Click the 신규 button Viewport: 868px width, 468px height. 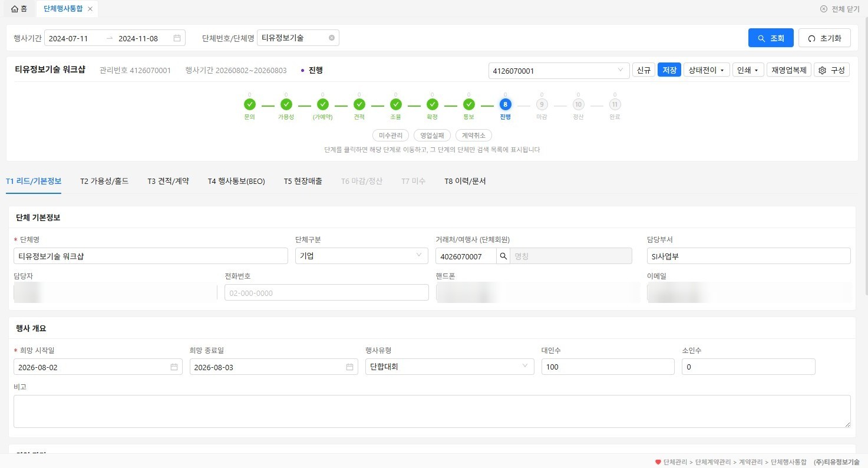pyautogui.click(x=643, y=70)
